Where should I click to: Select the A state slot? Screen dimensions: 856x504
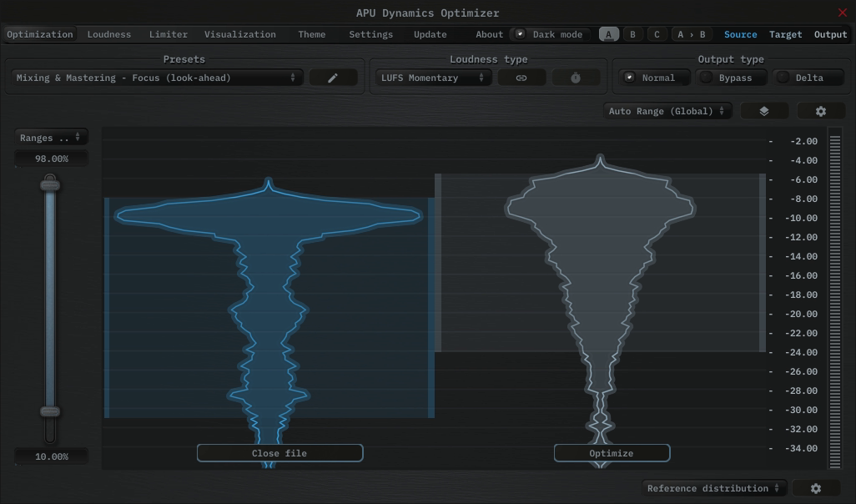609,34
